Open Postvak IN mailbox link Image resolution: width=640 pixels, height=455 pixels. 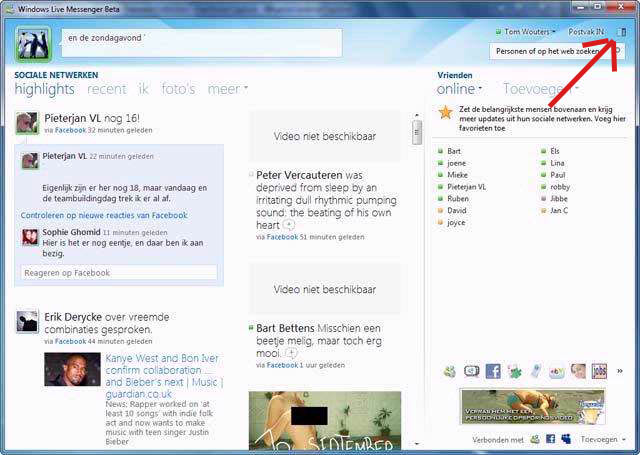click(586, 31)
